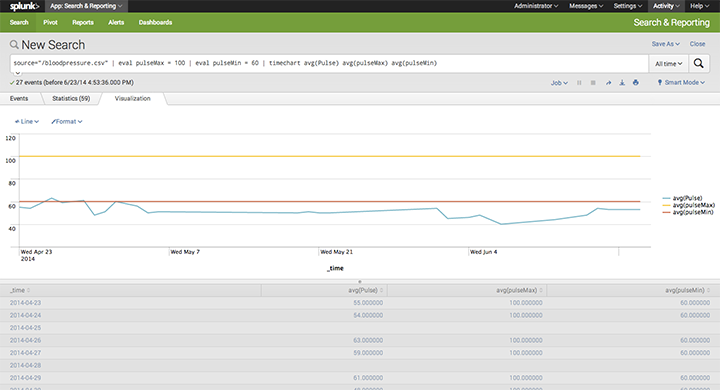Select row 2014-04-27 date cell
The height and width of the screenshot is (390, 720).
[25, 353]
